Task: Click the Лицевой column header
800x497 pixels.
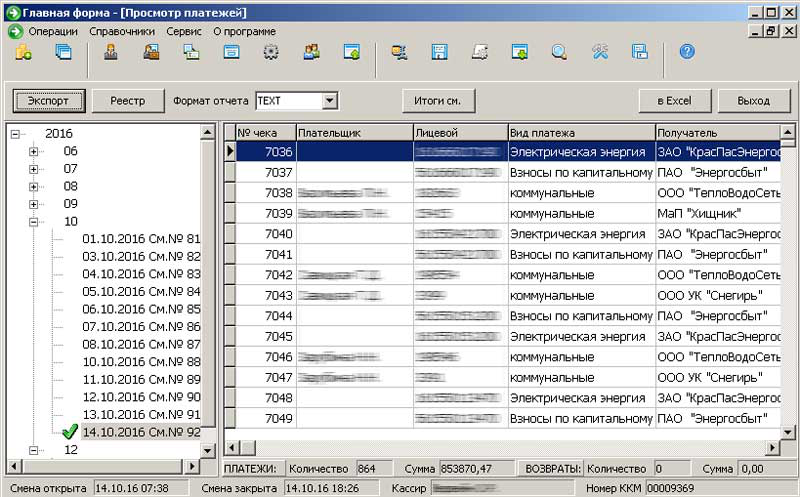Action: pyautogui.click(x=461, y=133)
